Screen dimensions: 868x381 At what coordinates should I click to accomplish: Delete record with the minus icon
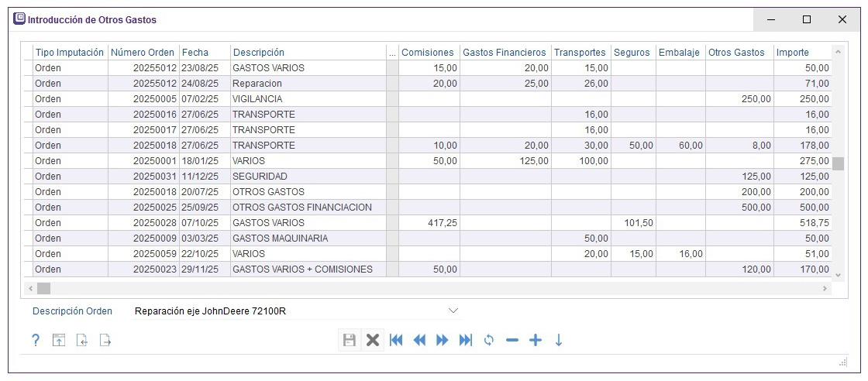tap(511, 340)
